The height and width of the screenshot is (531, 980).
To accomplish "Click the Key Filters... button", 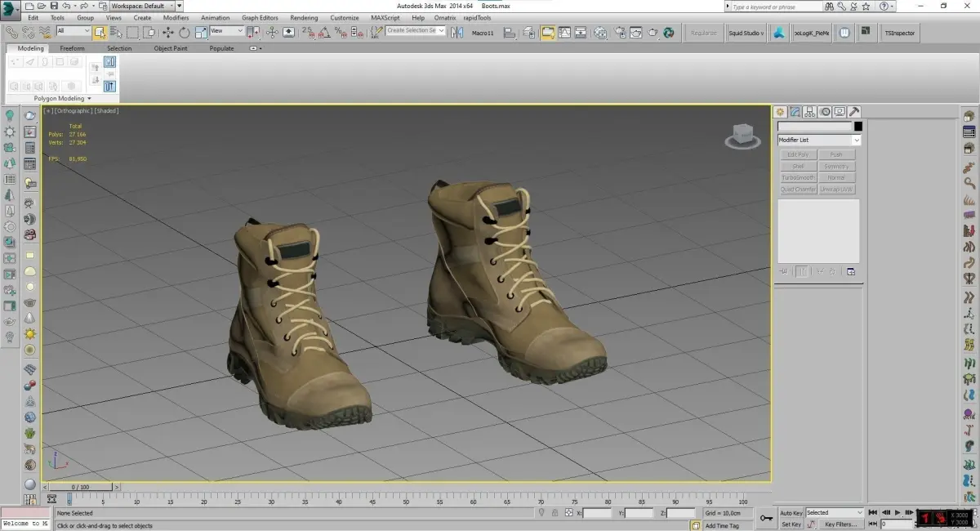I will [x=840, y=524].
